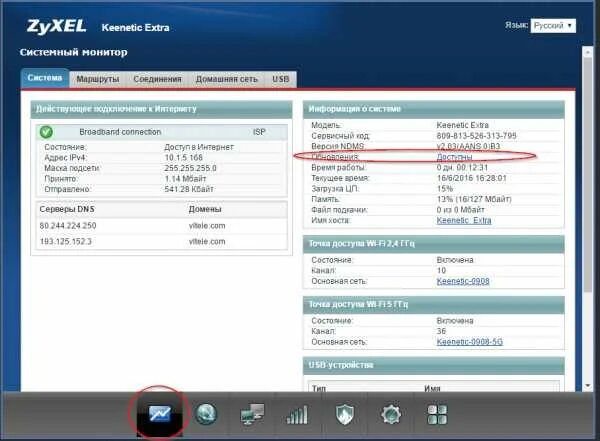Image resolution: width=600 pixels, height=441 pixels.
Task: Click DNS server 80.244.224.250
Action: pyautogui.click(x=68, y=226)
